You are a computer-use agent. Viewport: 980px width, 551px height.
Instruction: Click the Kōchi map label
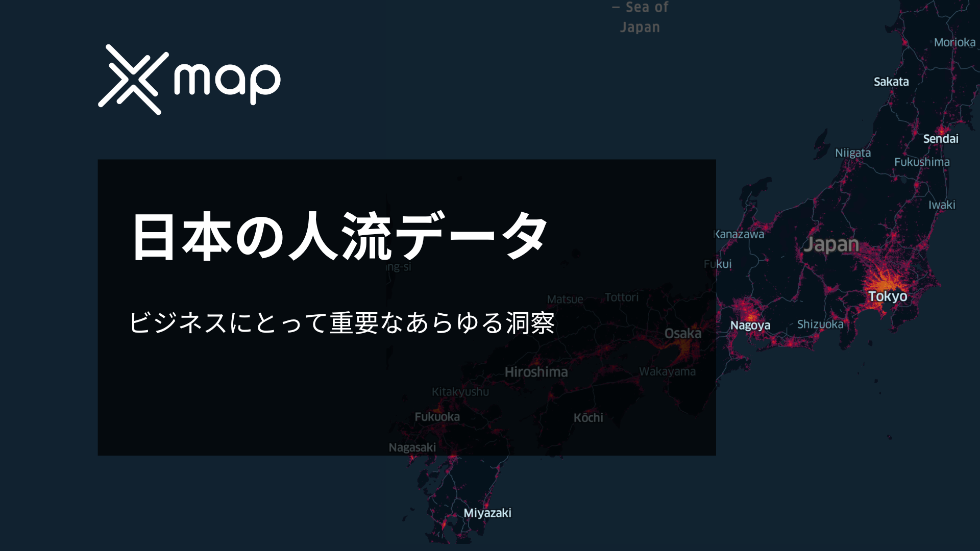tap(588, 418)
